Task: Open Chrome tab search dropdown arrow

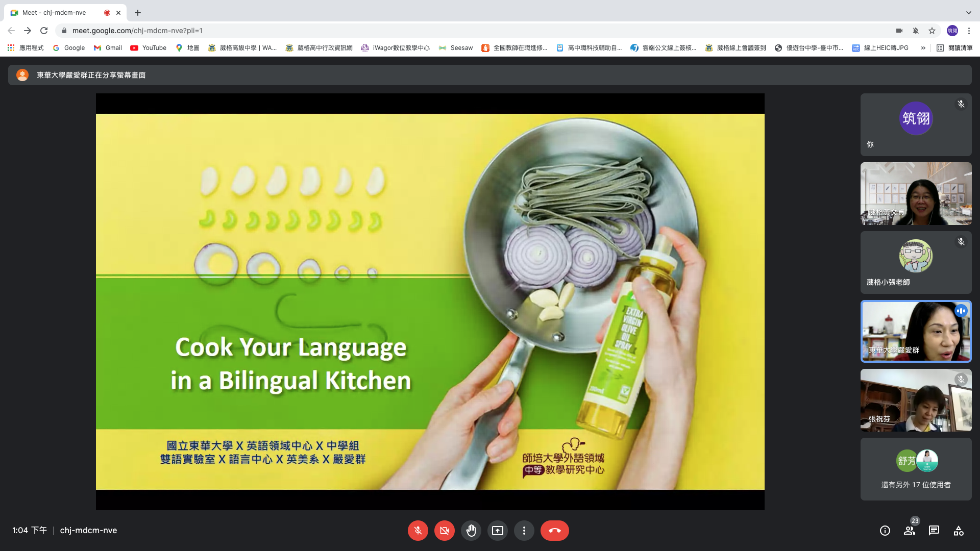Action: click(968, 12)
